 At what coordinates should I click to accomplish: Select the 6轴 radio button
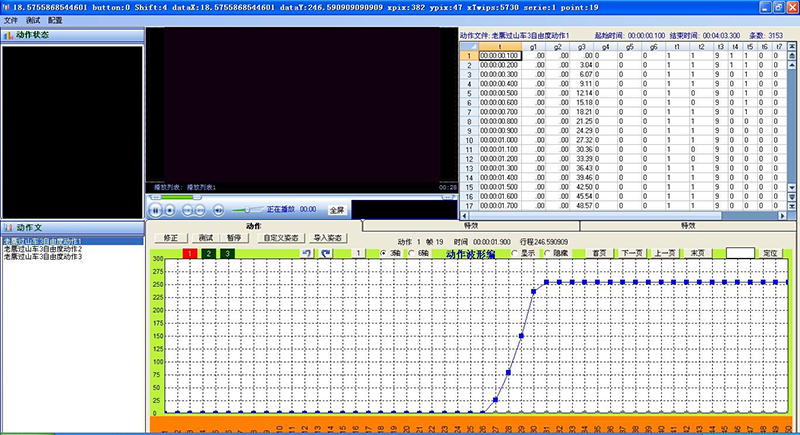412,254
